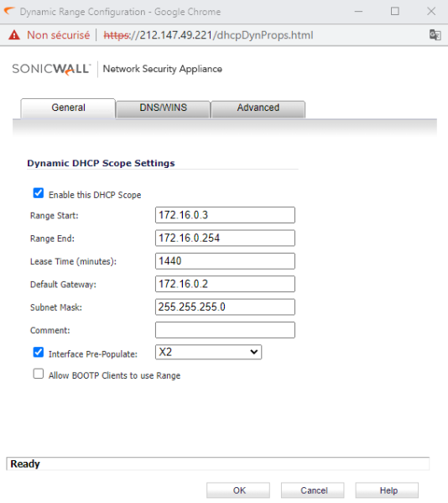Click the Default Gateway field 172.16.0.2
The width and height of the screenshot is (448, 503).
pos(225,284)
